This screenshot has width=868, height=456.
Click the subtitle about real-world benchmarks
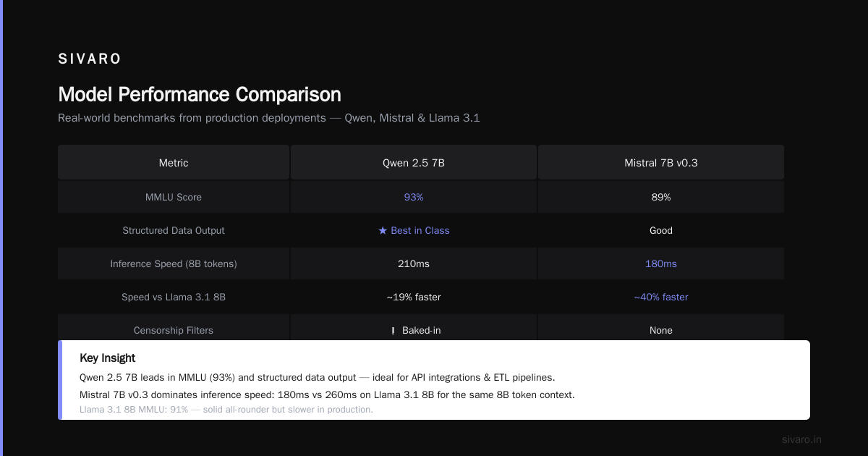pyautogui.click(x=269, y=118)
